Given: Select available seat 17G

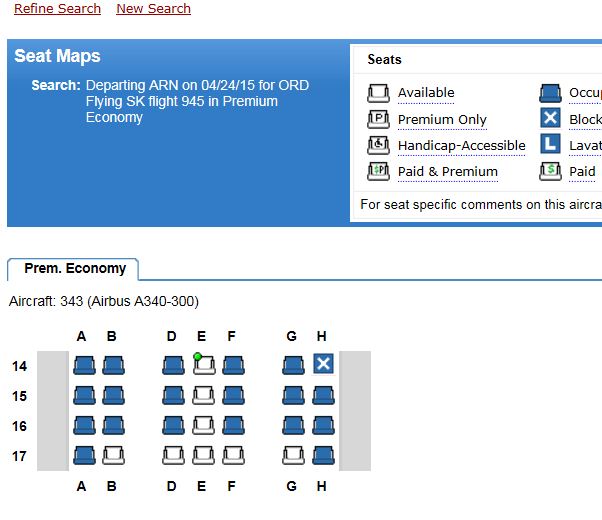Looking at the screenshot, I should coord(293,456).
